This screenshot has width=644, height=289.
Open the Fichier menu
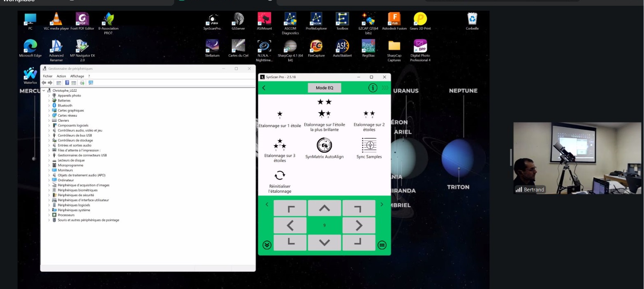click(48, 76)
